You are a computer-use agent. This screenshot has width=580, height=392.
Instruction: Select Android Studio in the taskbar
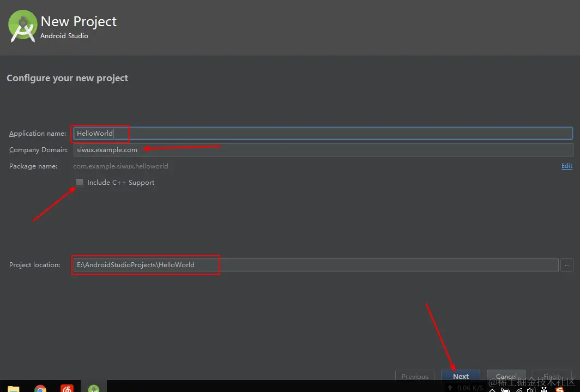94,388
